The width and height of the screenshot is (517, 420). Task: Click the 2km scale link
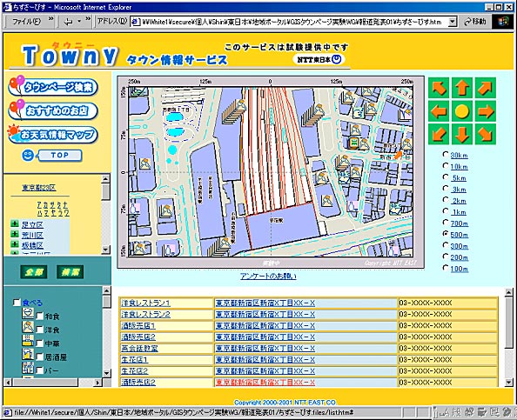coord(460,201)
